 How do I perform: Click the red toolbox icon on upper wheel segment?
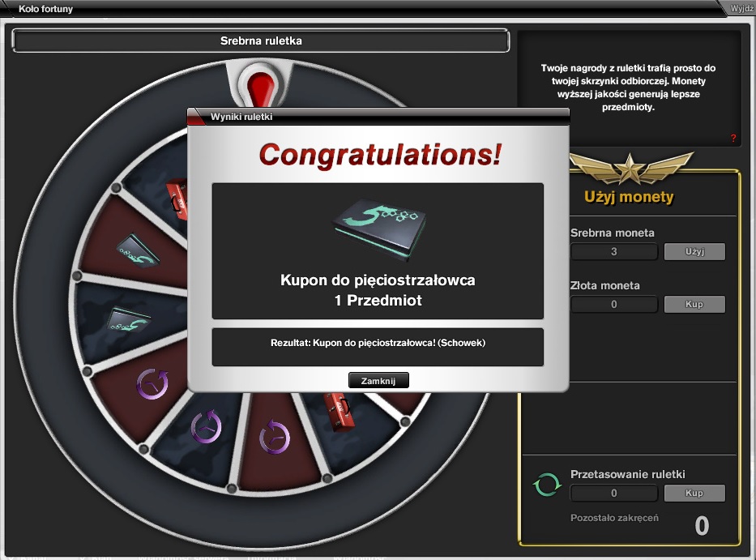click(177, 199)
